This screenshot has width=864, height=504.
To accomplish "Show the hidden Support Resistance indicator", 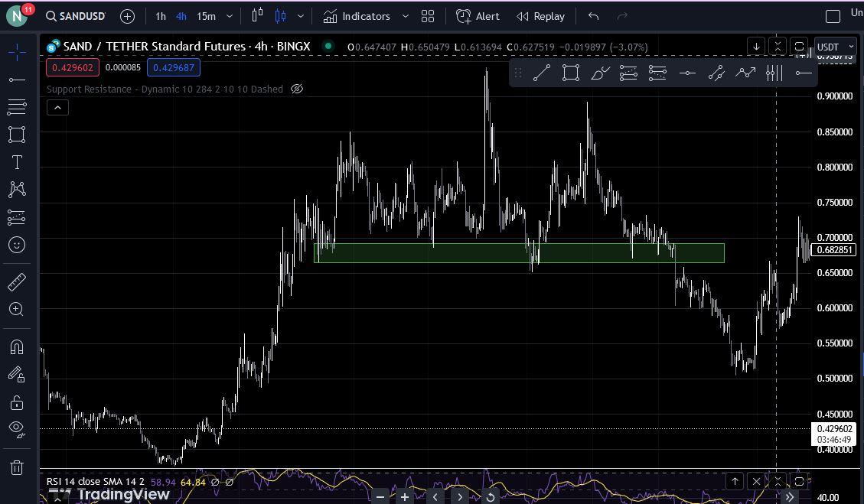I will pos(296,89).
